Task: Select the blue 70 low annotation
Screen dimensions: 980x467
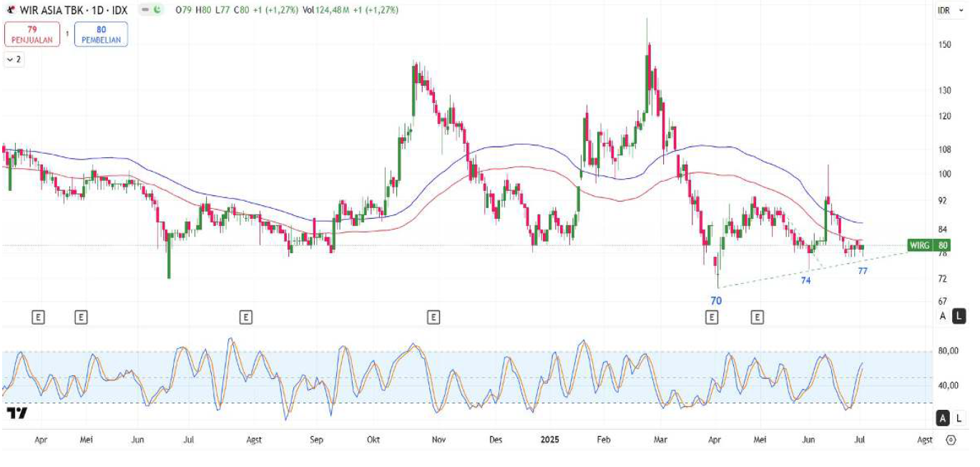Action: [716, 300]
